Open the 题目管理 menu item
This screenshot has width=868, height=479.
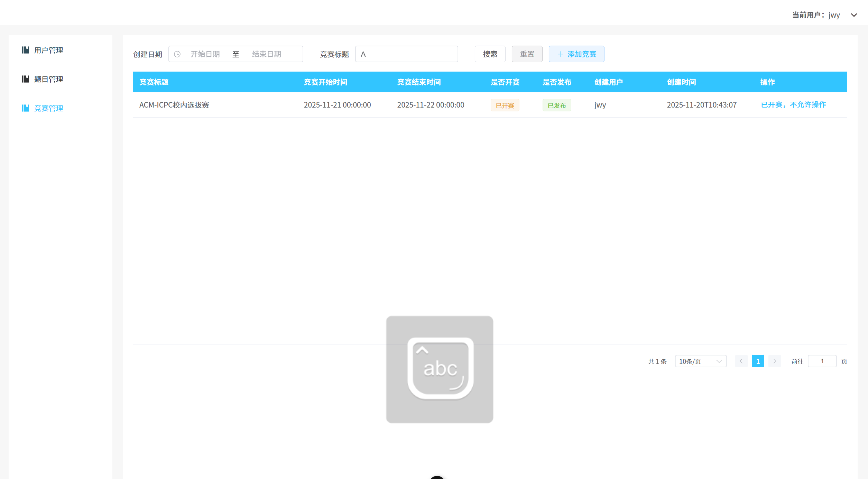pyautogui.click(x=48, y=79)
